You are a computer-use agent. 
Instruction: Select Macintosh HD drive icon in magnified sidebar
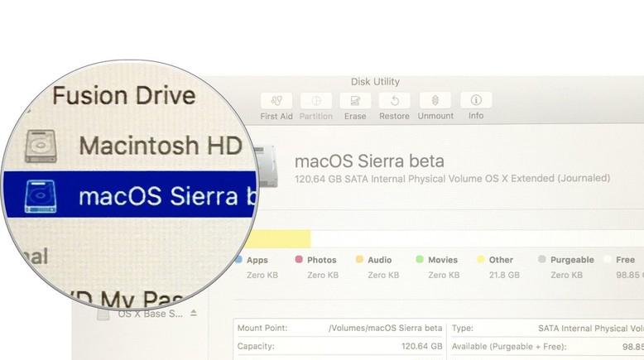click(x=41, y=146)
